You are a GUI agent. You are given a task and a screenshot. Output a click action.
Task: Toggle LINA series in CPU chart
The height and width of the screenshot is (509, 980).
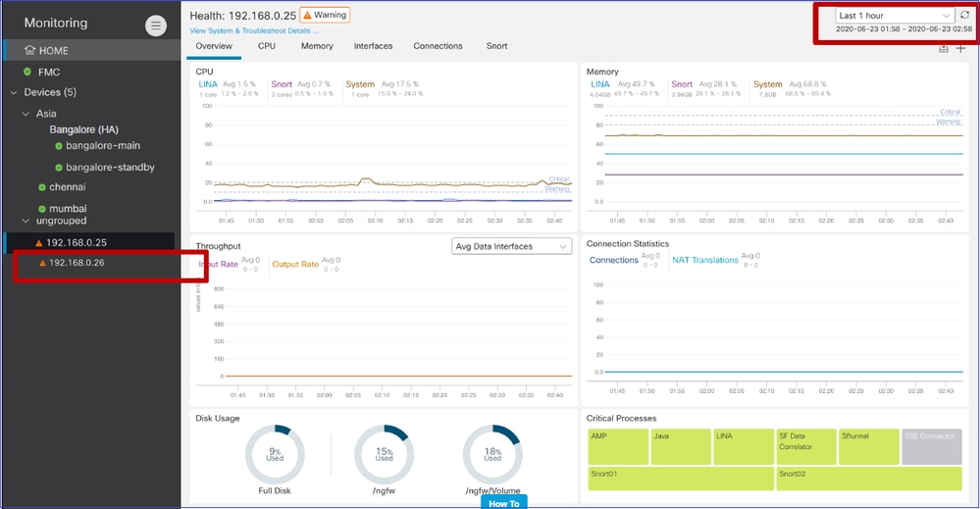click(x=208, y=84)
